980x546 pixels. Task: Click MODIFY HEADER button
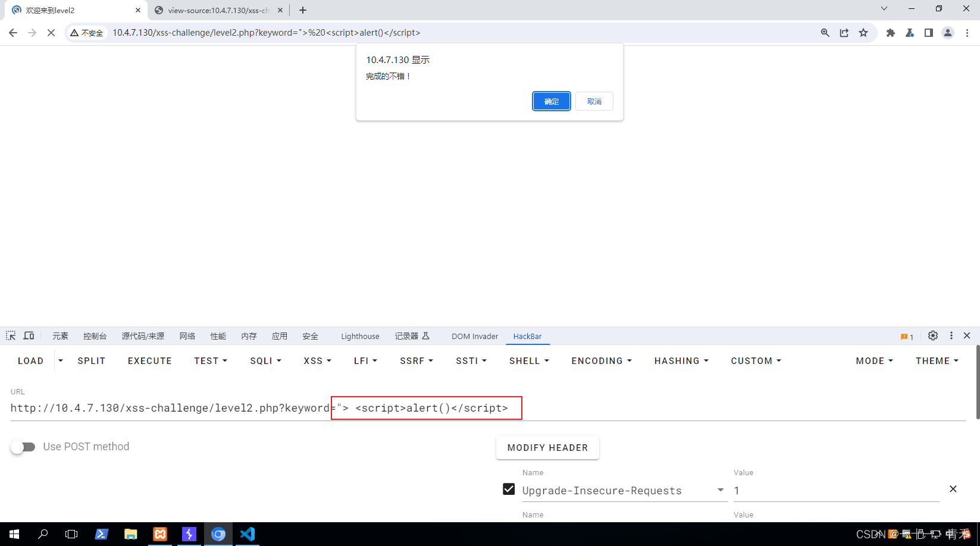[547, 448]
